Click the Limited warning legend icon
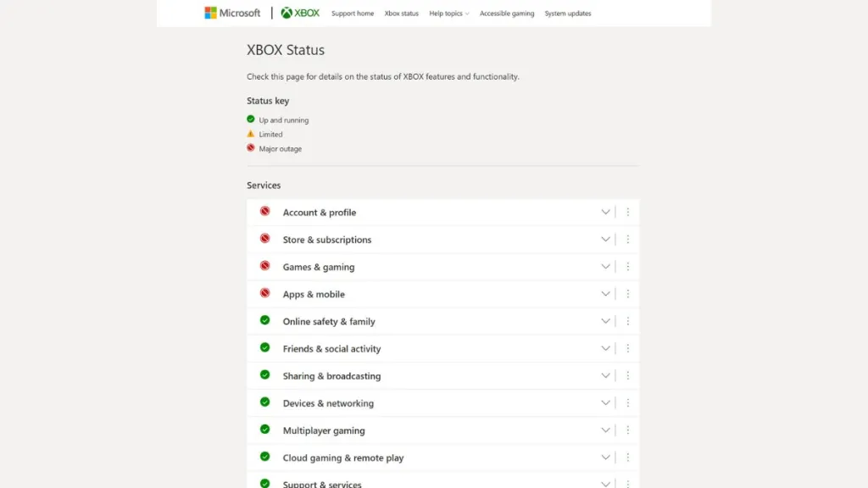868x488 pixels. point(251,133)
